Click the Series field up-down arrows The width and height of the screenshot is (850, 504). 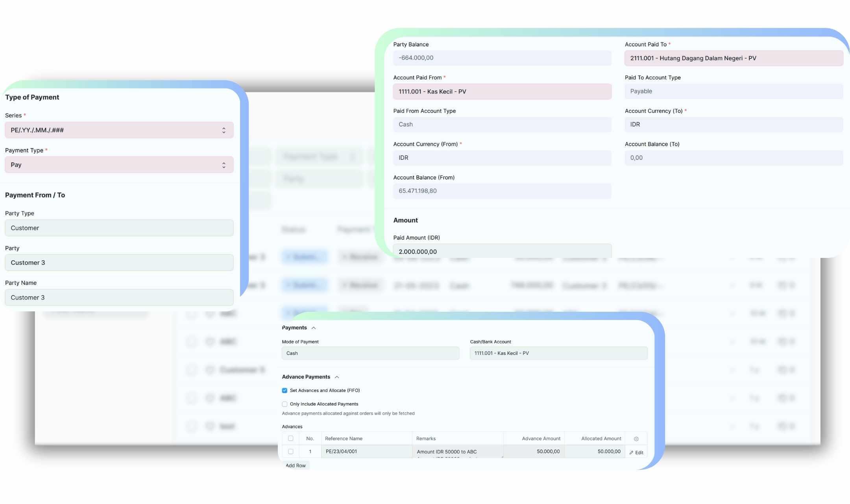224,130
